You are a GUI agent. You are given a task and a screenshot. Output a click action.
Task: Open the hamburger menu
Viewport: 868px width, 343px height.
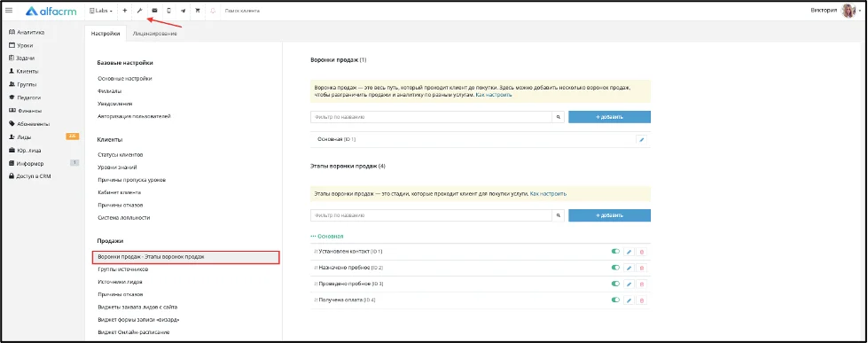pos(8,11)
